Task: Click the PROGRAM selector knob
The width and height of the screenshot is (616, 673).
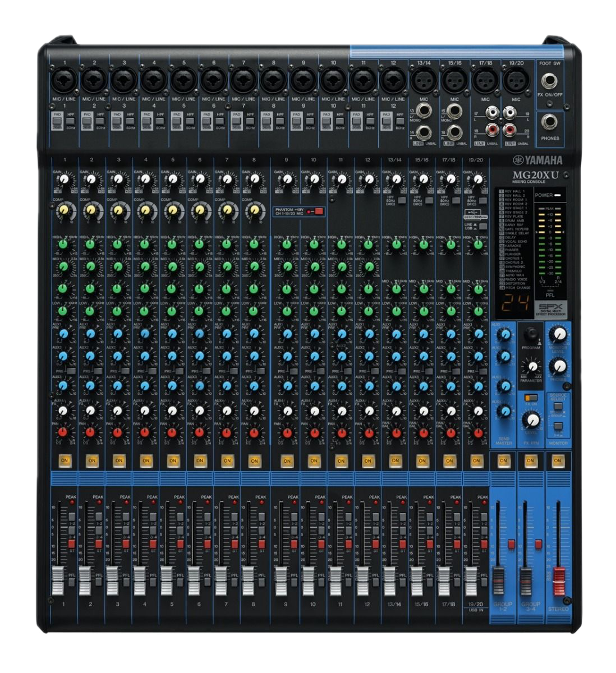Action: [x=530, y=335]
